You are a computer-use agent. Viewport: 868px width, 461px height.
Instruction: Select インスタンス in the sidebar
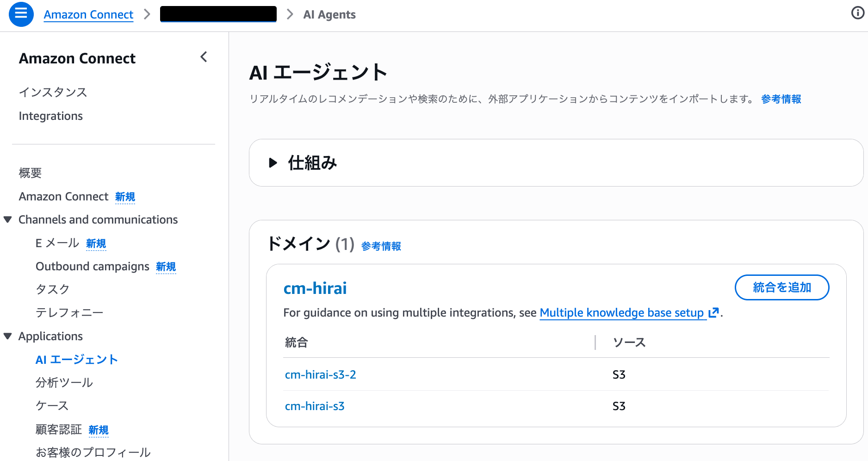tap(53, 92)
